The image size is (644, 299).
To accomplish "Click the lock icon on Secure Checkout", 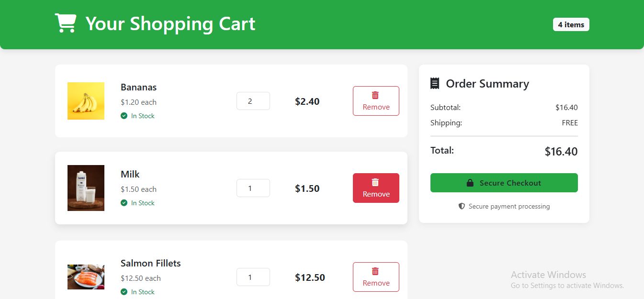I will 470,183.
